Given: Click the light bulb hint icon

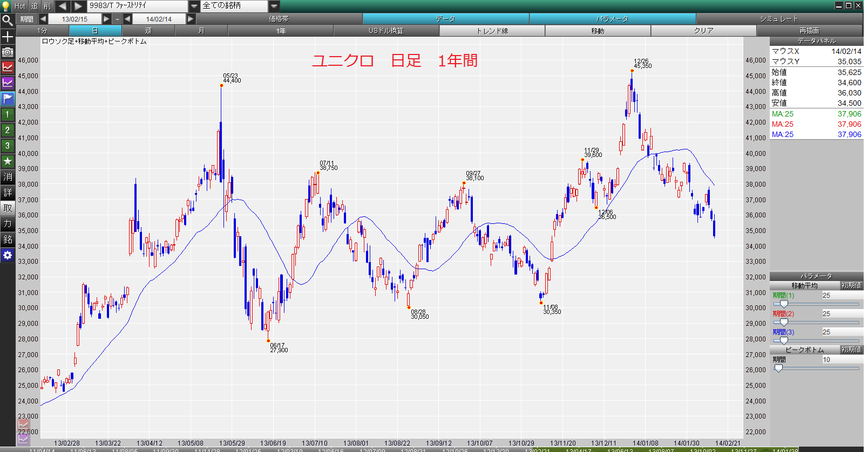Looking at the screenshot, I should point(6,6).
